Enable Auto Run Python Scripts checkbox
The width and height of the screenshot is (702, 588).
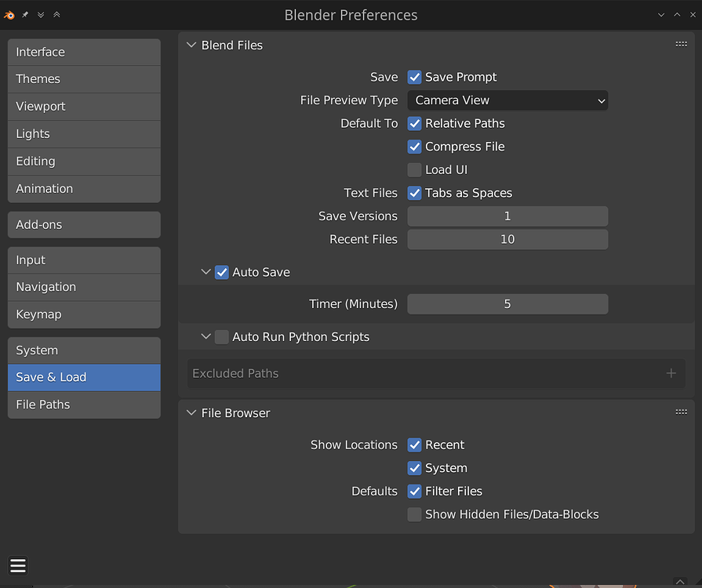(x=222, y=337)
